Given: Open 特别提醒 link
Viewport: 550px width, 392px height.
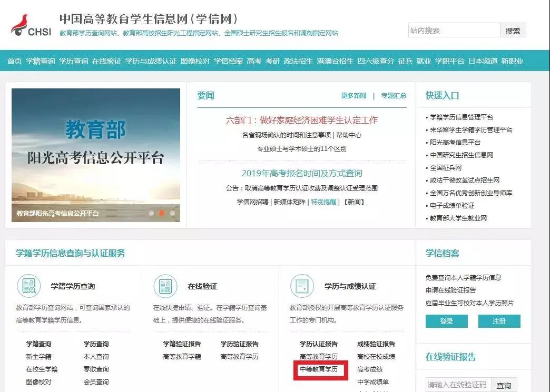Looking at the screenshot, I should tap(323, 202).
